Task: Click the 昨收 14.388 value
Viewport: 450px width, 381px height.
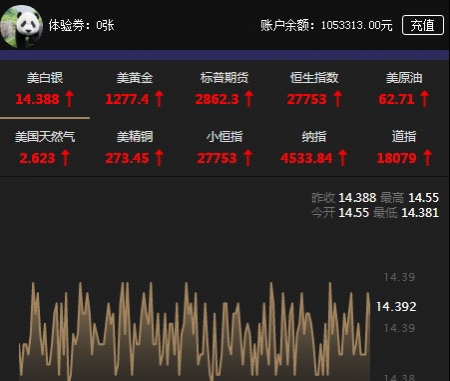Action: [357, 198]
